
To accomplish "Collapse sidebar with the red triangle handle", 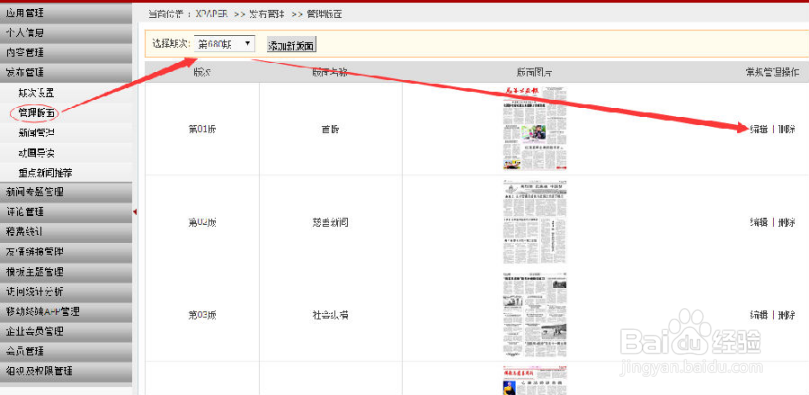I will pyautogui.click(x=135, y=211).
